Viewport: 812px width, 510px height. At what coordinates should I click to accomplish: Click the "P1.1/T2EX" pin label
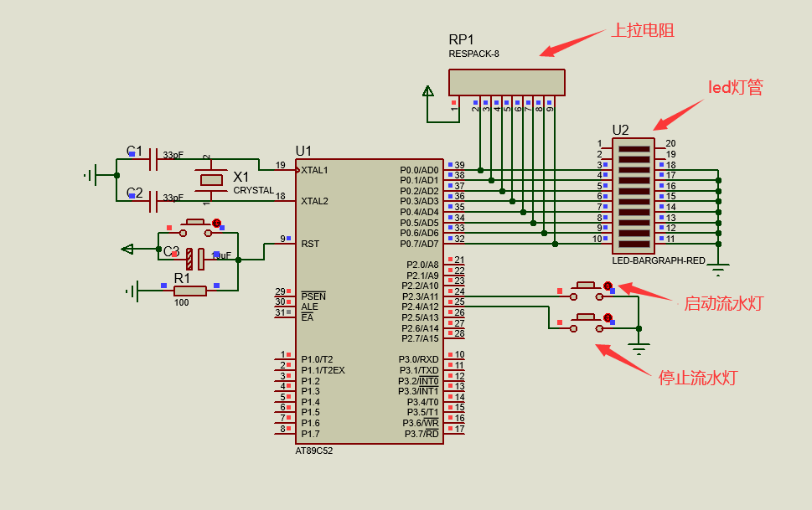(x=323, y=370)
